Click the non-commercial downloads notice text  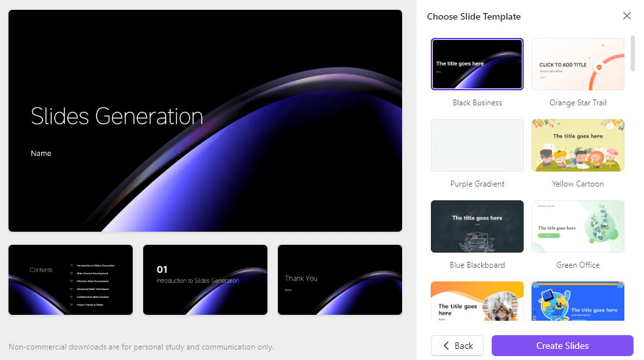pyautogui.click(x=141, y=347)
